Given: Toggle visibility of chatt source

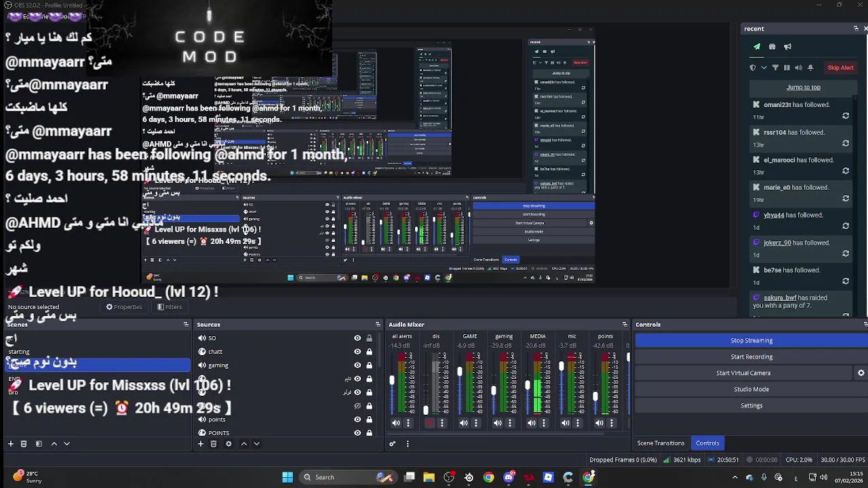Looking at the screenshot, I should point(357,352).
